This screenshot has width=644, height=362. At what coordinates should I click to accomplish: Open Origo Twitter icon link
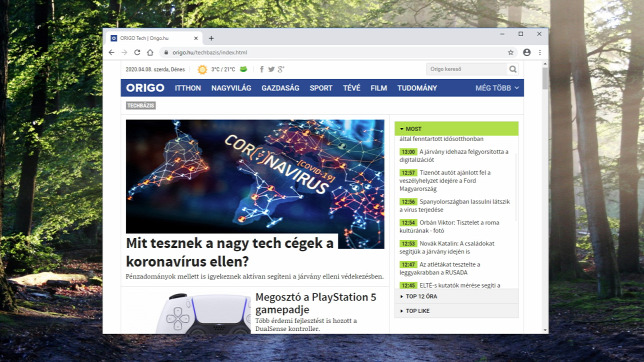(x=271, y=69)
